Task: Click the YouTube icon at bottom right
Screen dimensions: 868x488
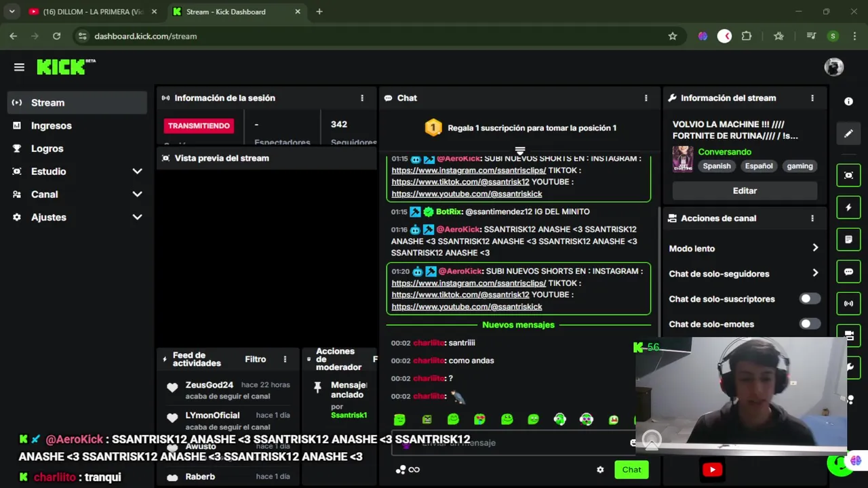Action: pos(712,470)
